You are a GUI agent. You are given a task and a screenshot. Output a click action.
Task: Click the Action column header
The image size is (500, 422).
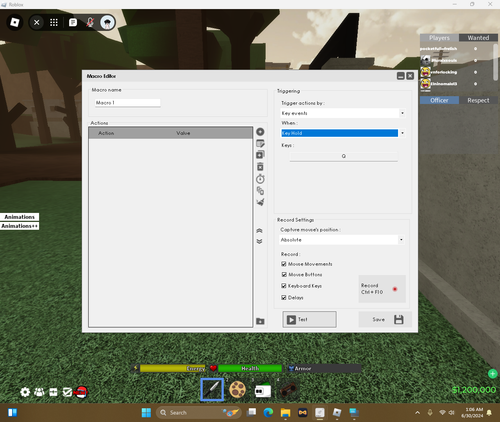pos(106,133)
